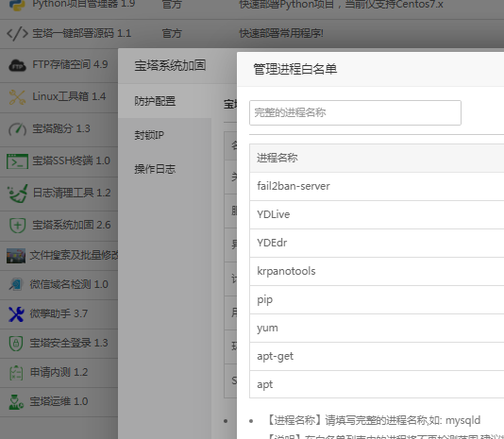Select the YDEdr process row
Viewport: 504px width, 439px height.
click(377, 243)
